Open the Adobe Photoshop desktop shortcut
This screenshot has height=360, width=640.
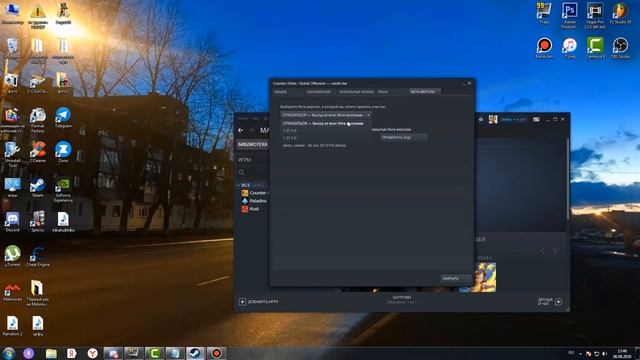coord(569,16)
